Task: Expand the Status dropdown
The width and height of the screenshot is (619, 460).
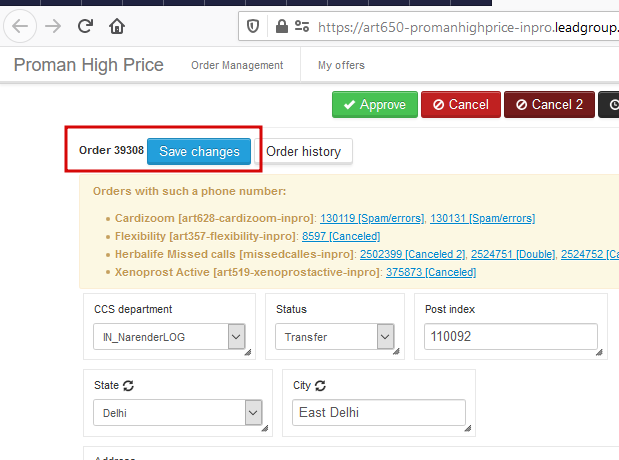Action: 385,338
